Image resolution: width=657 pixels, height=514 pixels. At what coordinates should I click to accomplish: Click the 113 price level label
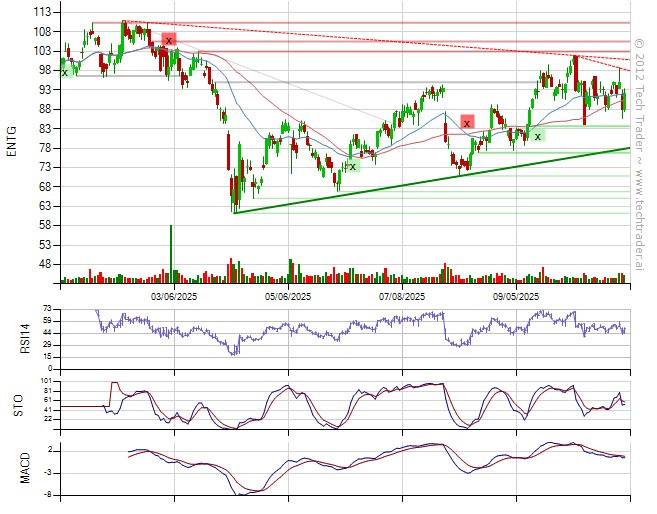(44, 12)
